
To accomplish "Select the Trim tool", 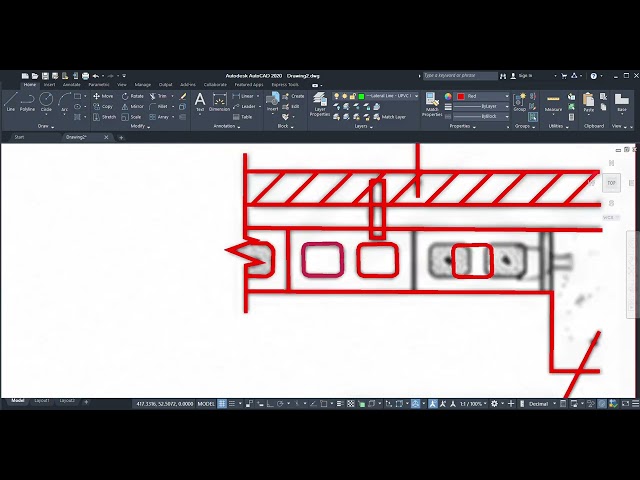I will (158, 96).
